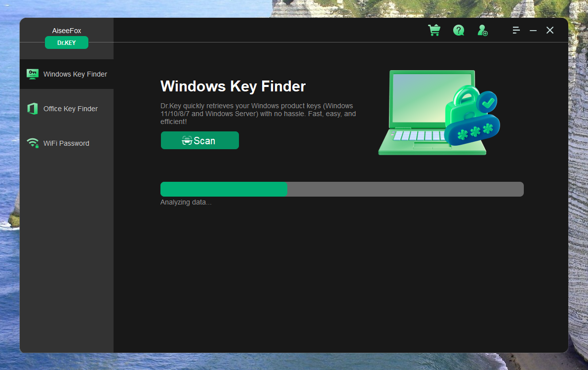Open the Office Key Finder section icon
The width and height of the screenshot is (588, 370).
pos(32,108)
